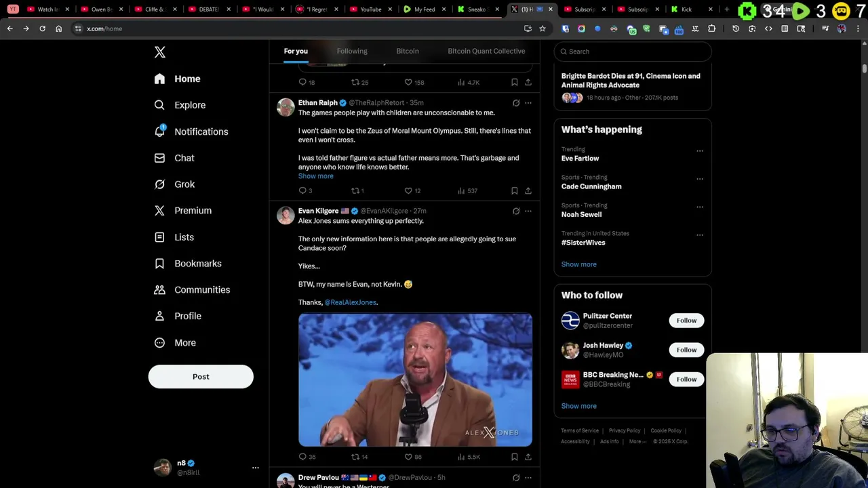Open the extensions puzzle icon

pos(711,28)
